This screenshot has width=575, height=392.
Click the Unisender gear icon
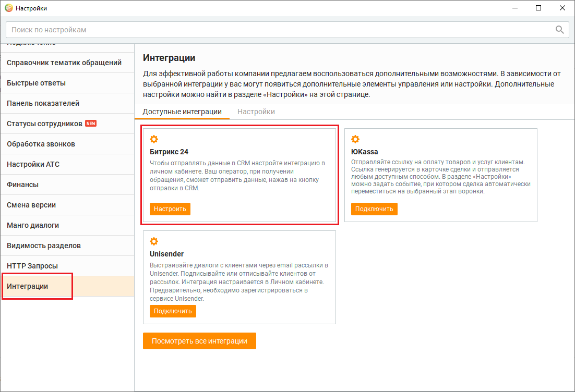(154, 241)
